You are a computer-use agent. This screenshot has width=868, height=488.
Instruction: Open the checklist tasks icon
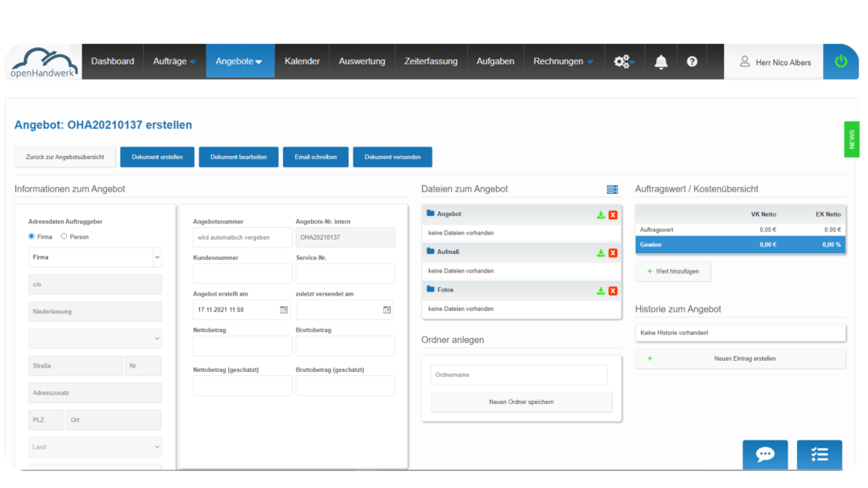(819, 455)
